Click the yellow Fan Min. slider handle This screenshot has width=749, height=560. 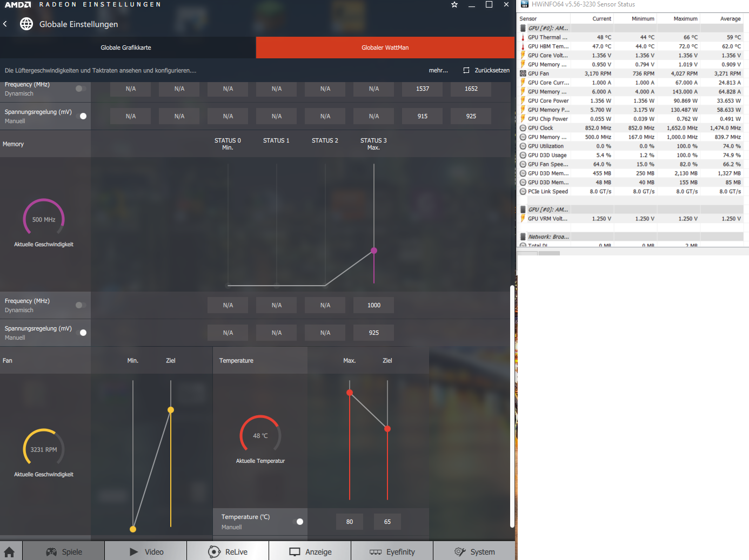[133, 529]
